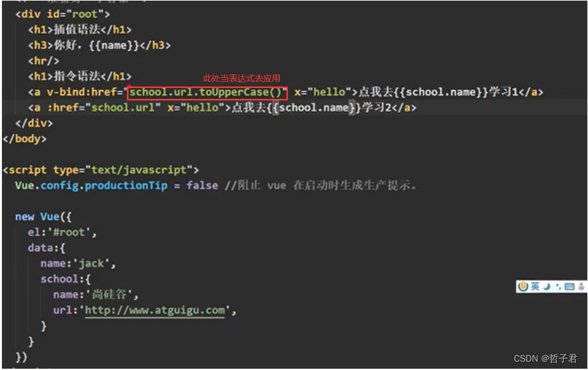Image resolution: width=588 pixels, height=370 pixels.
Task: Click the h1 line 指令语法
Action: pyautogui.click(x=80, y=77)
